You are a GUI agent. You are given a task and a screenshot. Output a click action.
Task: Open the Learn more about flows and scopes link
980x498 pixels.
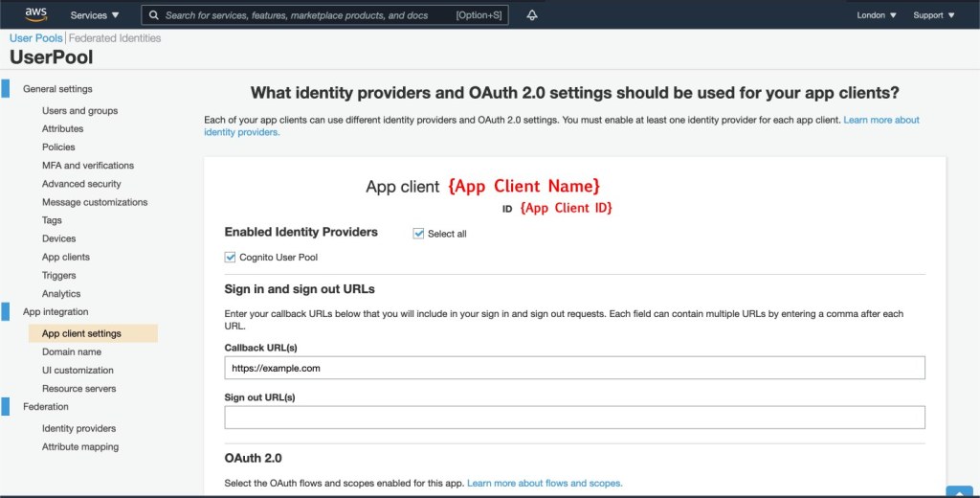point(545,483)
